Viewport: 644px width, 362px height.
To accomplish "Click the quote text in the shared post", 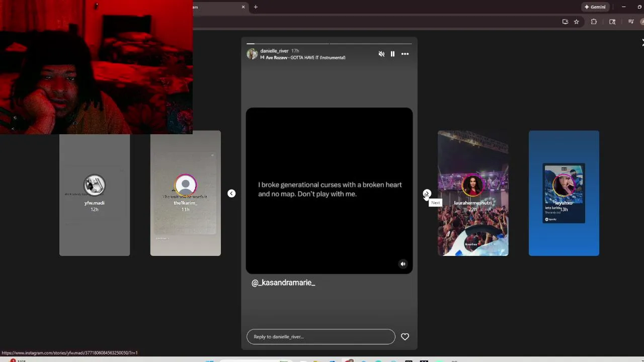I will tap(330, 189).
